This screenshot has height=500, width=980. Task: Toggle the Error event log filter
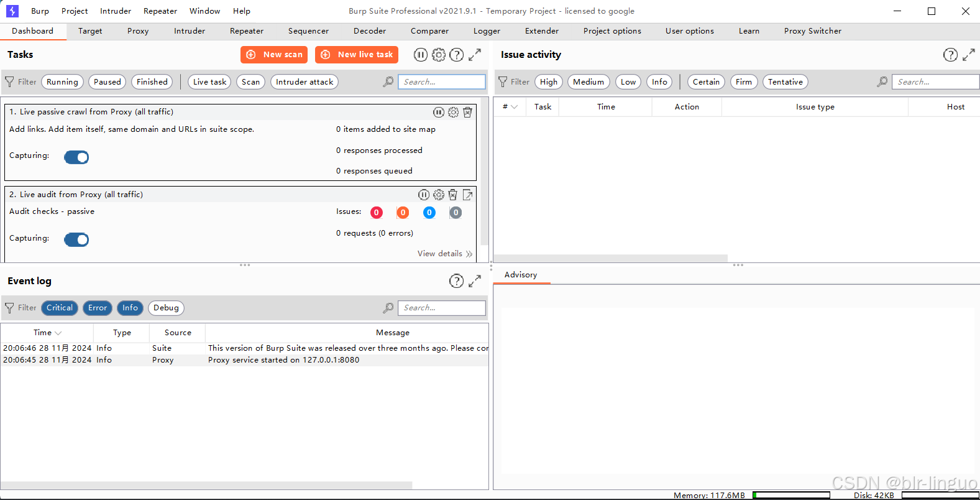coord(98,308)
